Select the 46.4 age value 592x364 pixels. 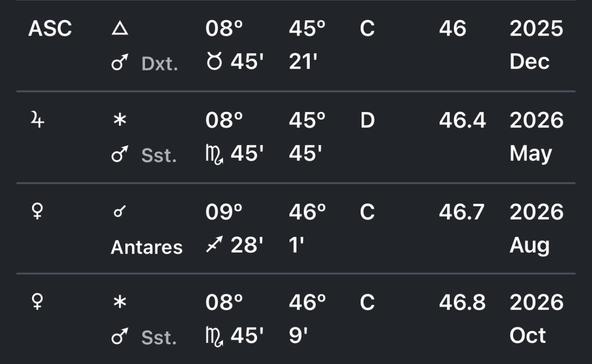pos(462,121)
